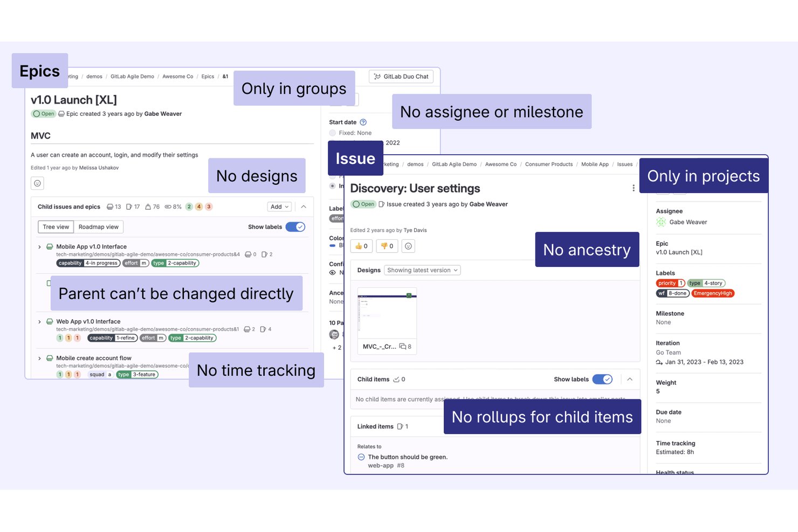This screenshot has height=532, width=798.
Task: Open the Mobile App v1.0 Interface epic link
Action: [x=92, y=247]
